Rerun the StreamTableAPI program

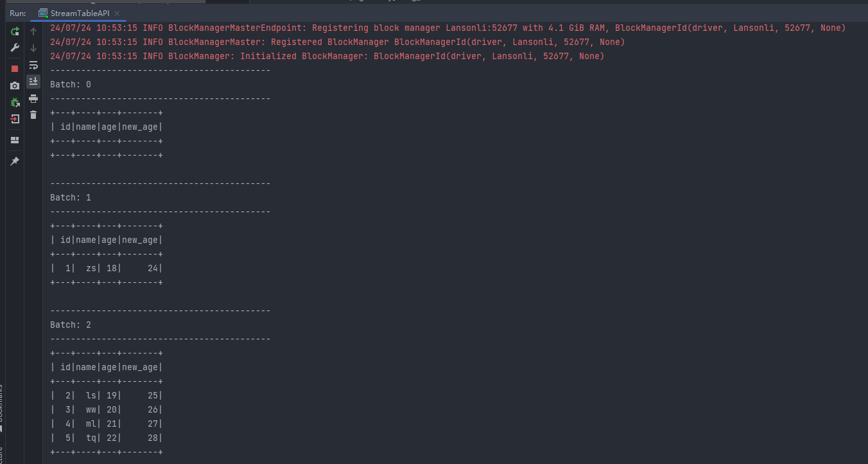click(x=15, y=31)
